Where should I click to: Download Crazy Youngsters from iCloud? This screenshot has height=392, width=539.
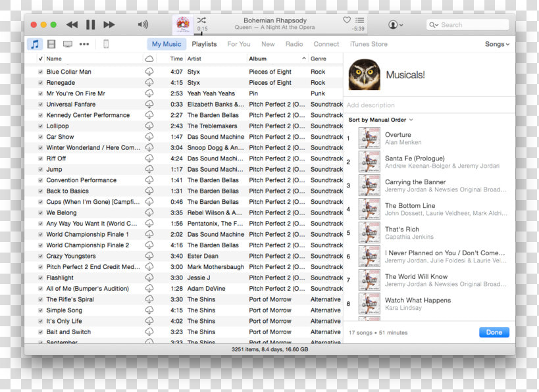(149, 256)
